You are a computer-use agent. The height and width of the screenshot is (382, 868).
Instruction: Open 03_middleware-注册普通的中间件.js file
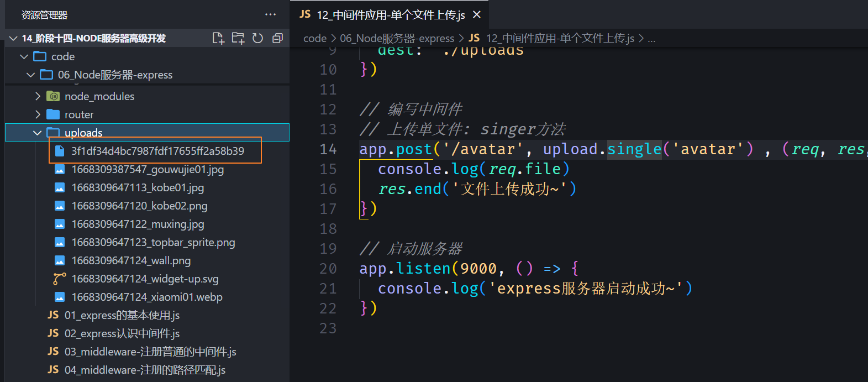150,352
